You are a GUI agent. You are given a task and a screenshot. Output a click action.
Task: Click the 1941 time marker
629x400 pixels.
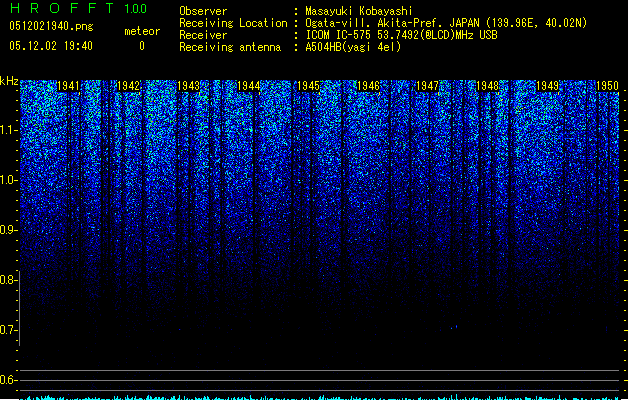pyautogui.click(x=68, y=86)
